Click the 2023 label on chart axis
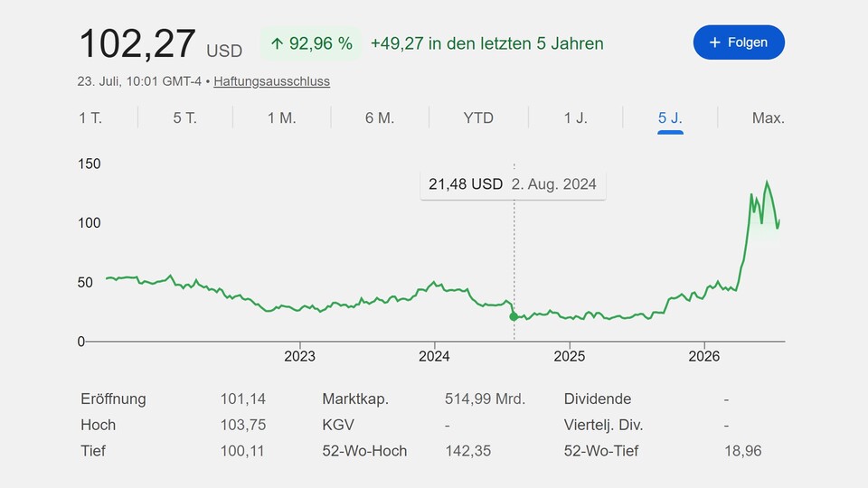 (299, 356)
